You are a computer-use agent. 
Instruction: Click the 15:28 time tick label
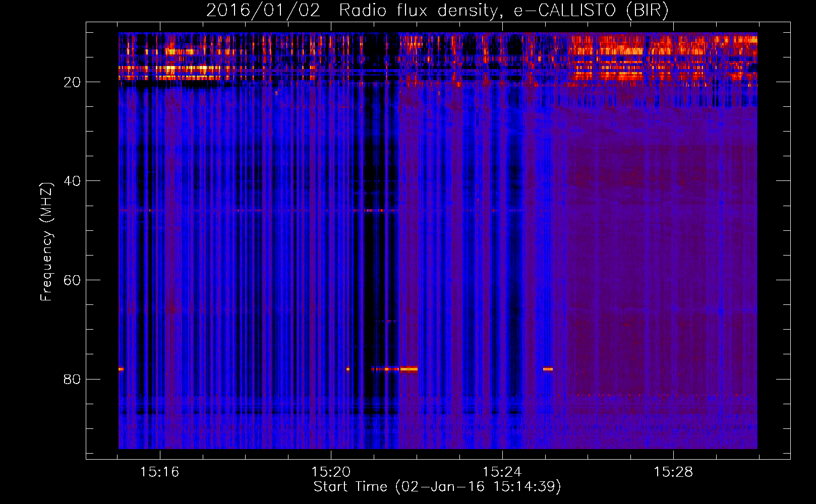(674, 472)
